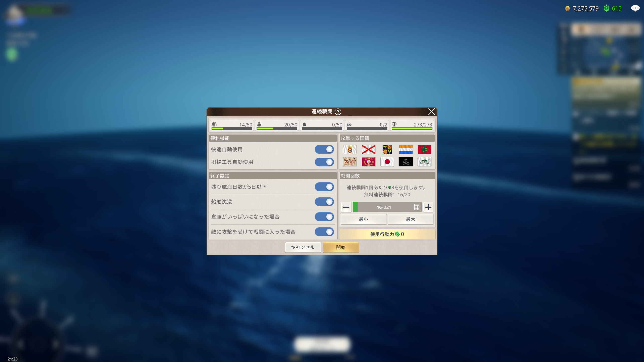Image resolution: width=644 pixels, height=362 pixels.
Task: Select the Japan flag
Action: click(x=387, y=162)
